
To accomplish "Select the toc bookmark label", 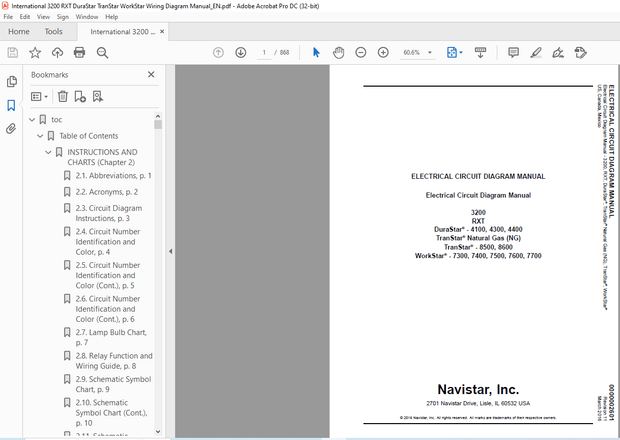I will coord(57,119).
